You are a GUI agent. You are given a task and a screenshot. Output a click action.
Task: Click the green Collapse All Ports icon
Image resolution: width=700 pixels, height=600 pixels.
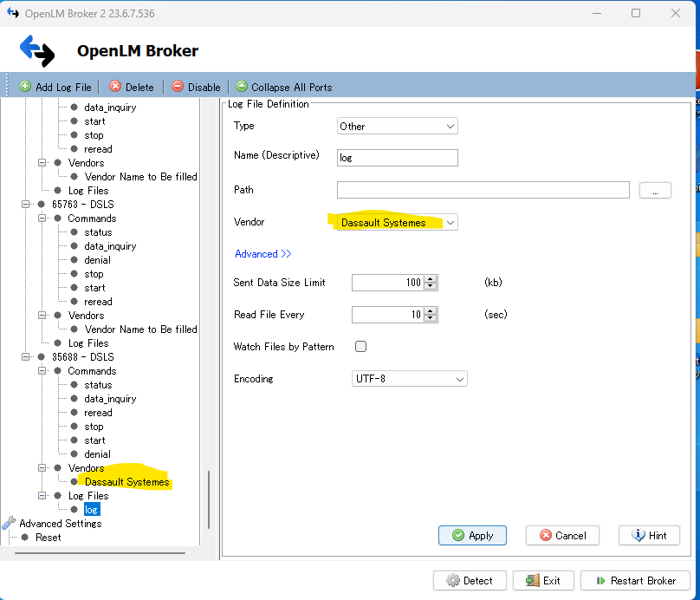(x=242, y=86)
